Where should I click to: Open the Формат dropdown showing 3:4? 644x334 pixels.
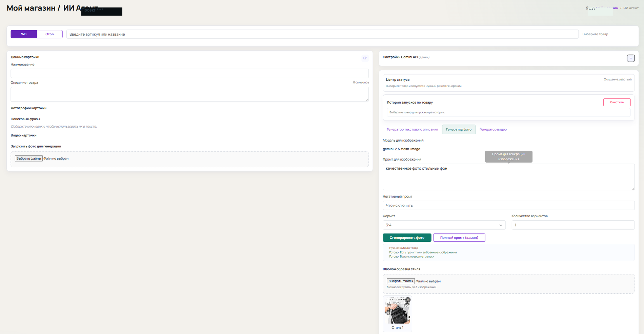pyautogui.click(x=444, y=225)
